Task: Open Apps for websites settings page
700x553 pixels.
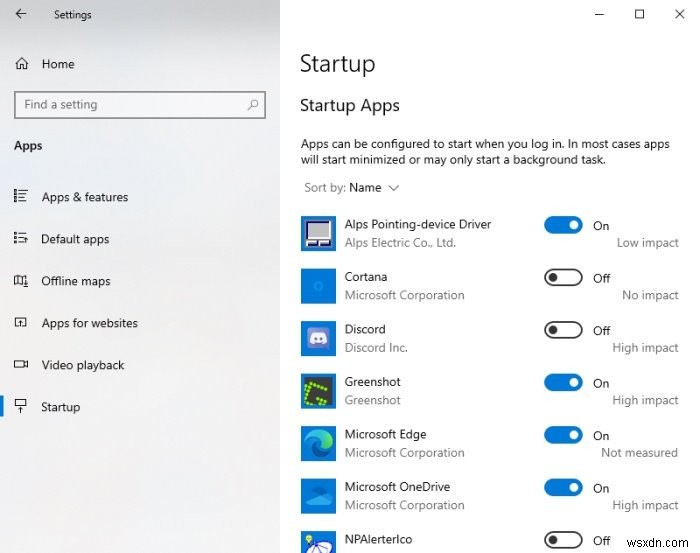Action: tap(90, 323)
